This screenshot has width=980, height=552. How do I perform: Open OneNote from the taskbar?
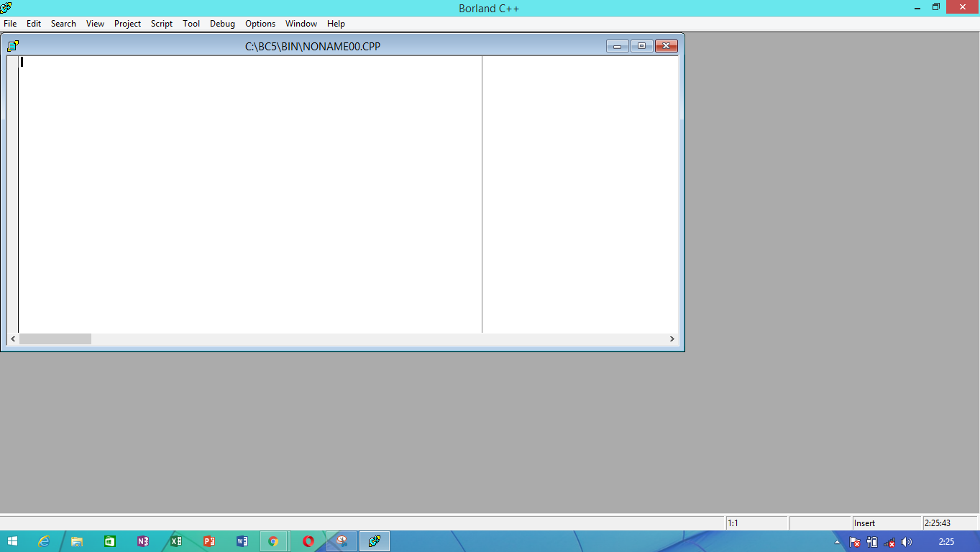142,540
